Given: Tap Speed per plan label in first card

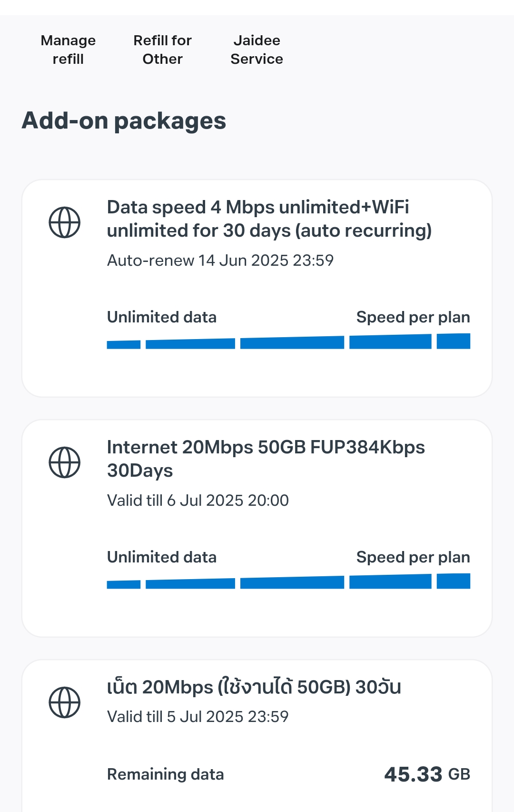Looking at the screenshot, I should click(x=413, y=317).
